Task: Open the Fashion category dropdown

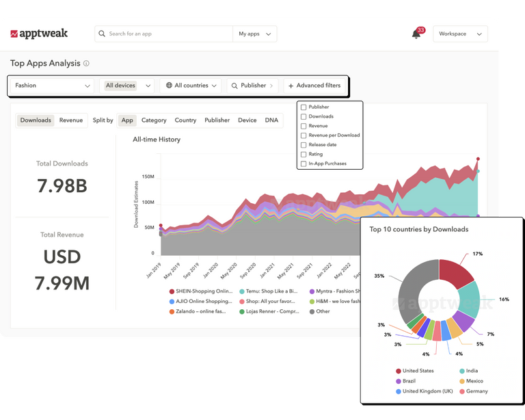Action: pos(52,86)
